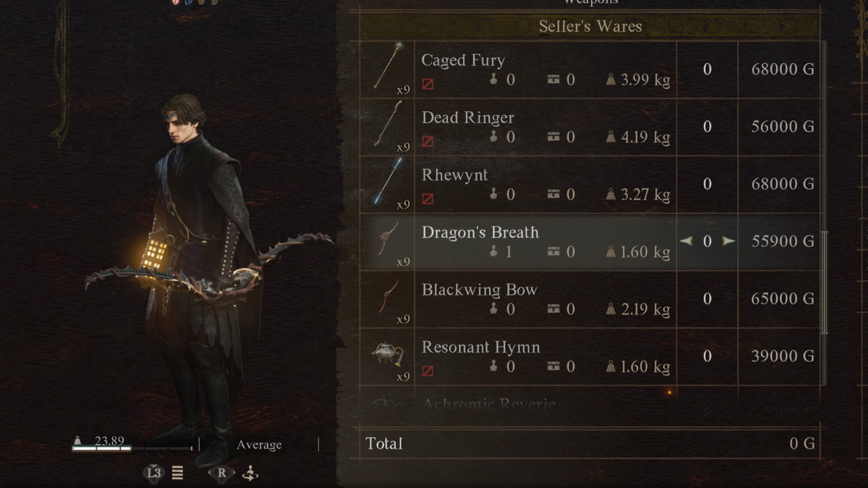
Task: Click the Blackwing Bow icon
Action: pyautogui.click(x=389, y=296)
